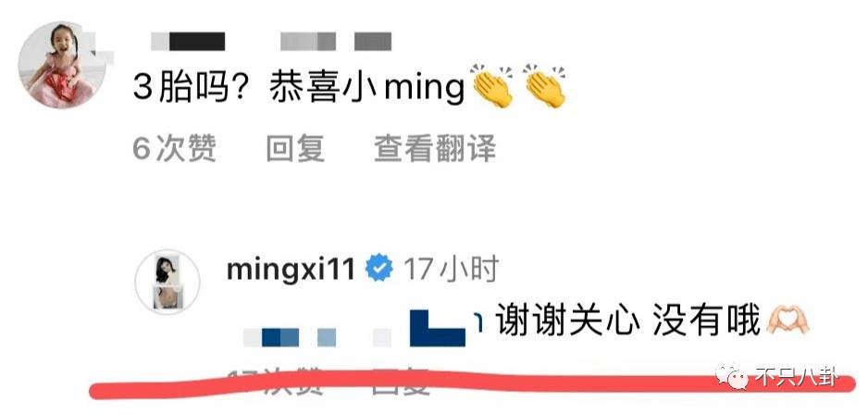Click 回复 under the top comment

(x=295, y=148)
